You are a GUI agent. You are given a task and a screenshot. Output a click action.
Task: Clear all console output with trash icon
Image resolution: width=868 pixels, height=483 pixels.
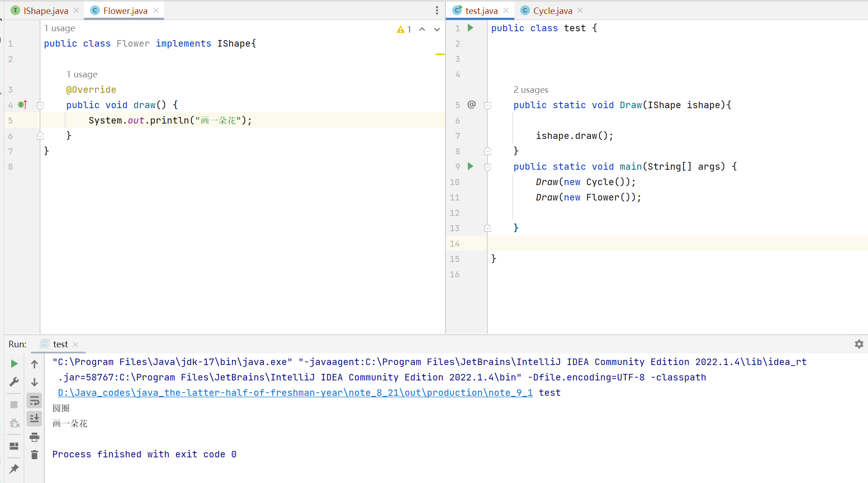tap(34, 455)
